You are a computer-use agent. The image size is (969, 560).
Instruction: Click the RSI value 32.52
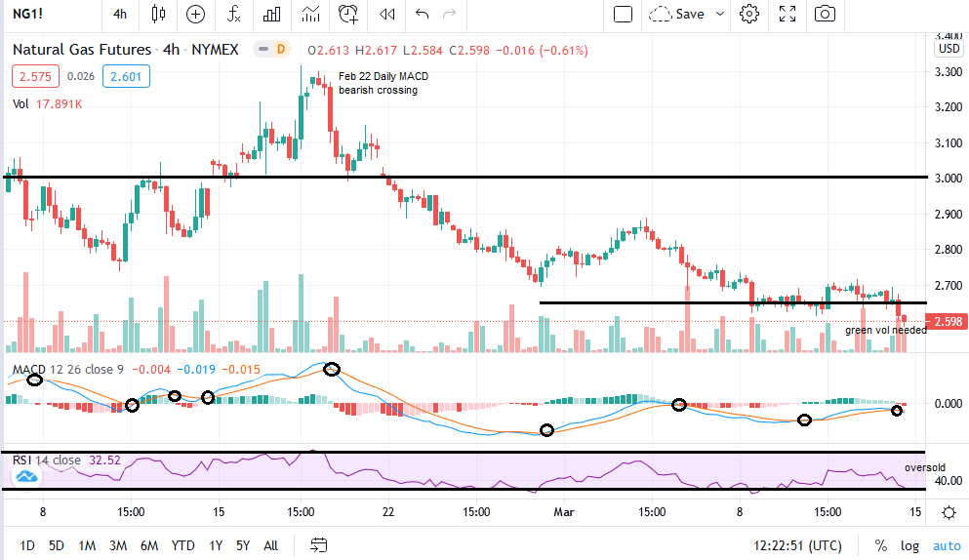coord(104,460)
